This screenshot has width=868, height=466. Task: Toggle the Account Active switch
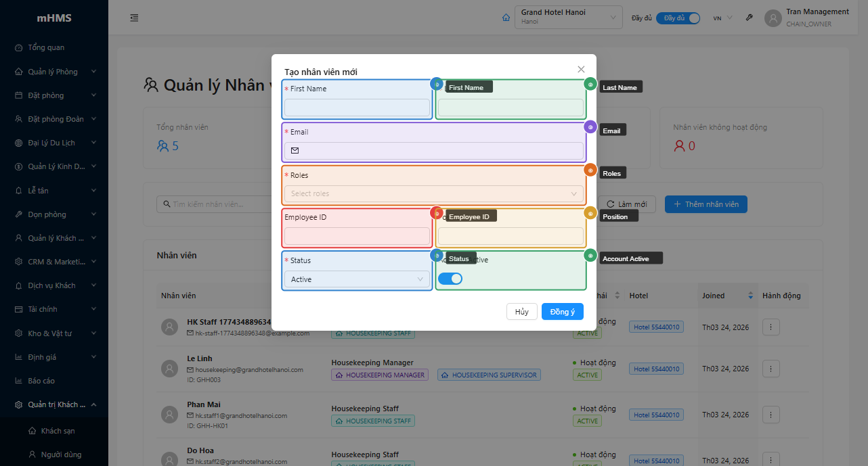[450, 279]
